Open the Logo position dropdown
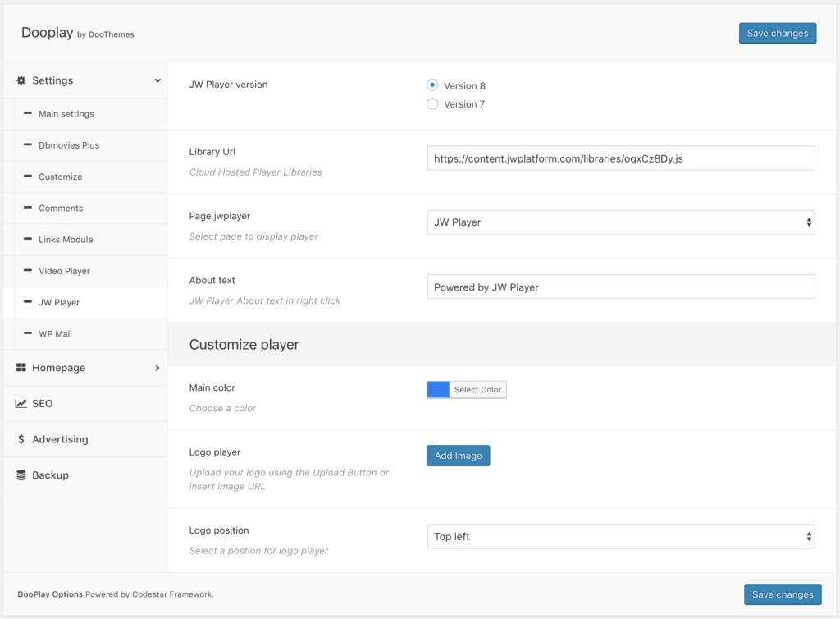This screenshot has width=840, height=619. (x=620, y=536)
